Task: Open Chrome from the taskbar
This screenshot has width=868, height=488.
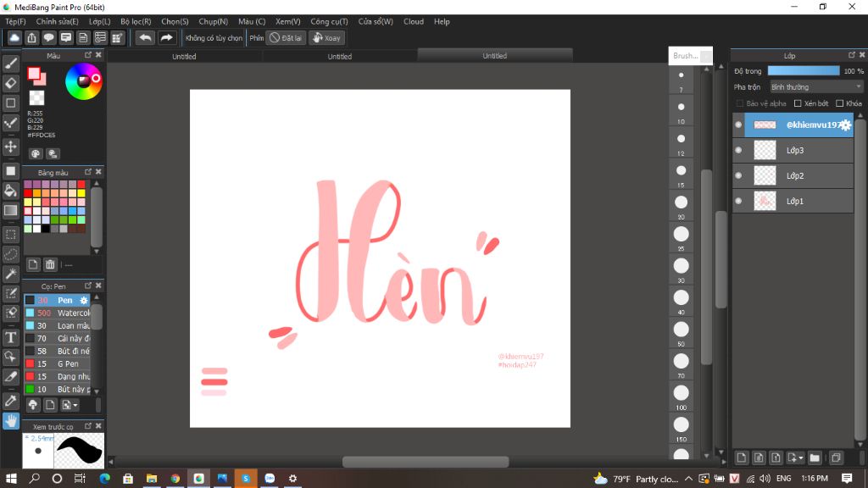Action: 175,478
